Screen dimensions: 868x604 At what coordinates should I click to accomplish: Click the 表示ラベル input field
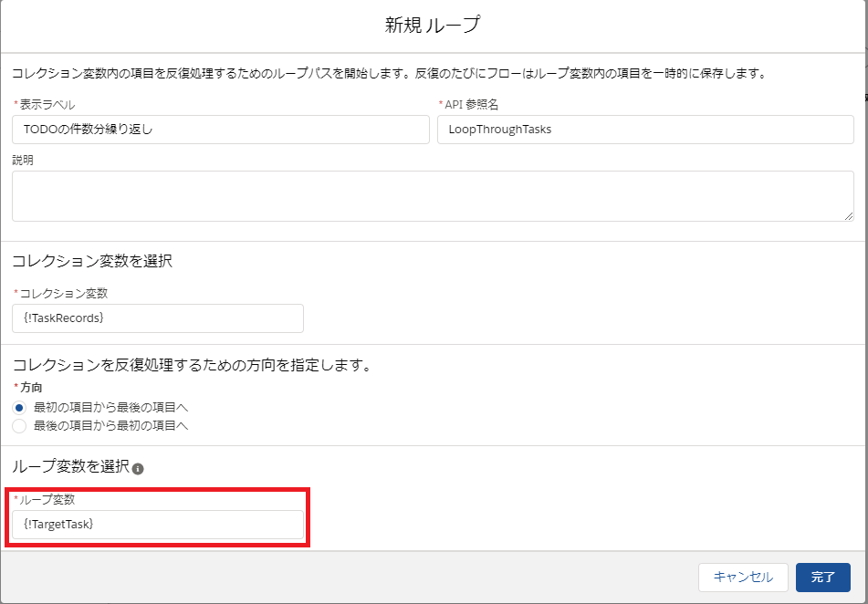pyautogui.click(x=221, y=130)
